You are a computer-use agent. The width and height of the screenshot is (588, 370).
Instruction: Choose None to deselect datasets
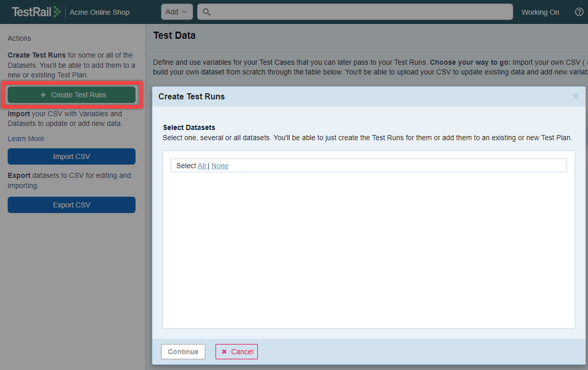click(x=220, y=166)
